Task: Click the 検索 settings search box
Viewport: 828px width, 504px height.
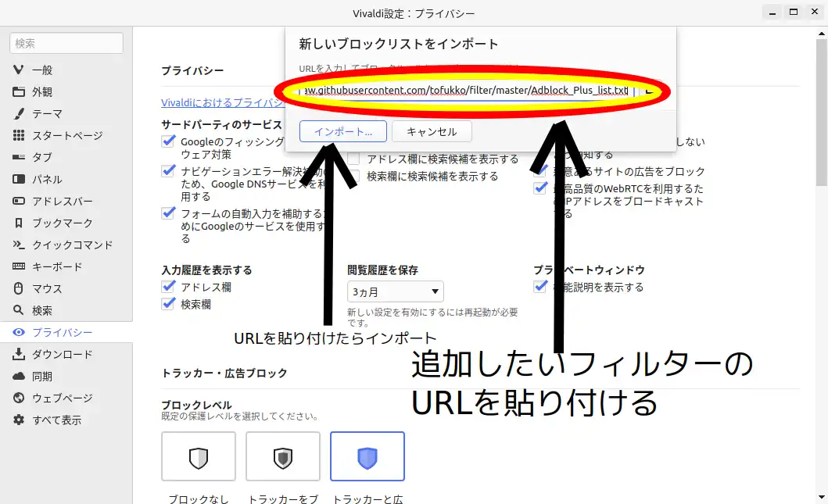Action: click(x=66, y=43)
